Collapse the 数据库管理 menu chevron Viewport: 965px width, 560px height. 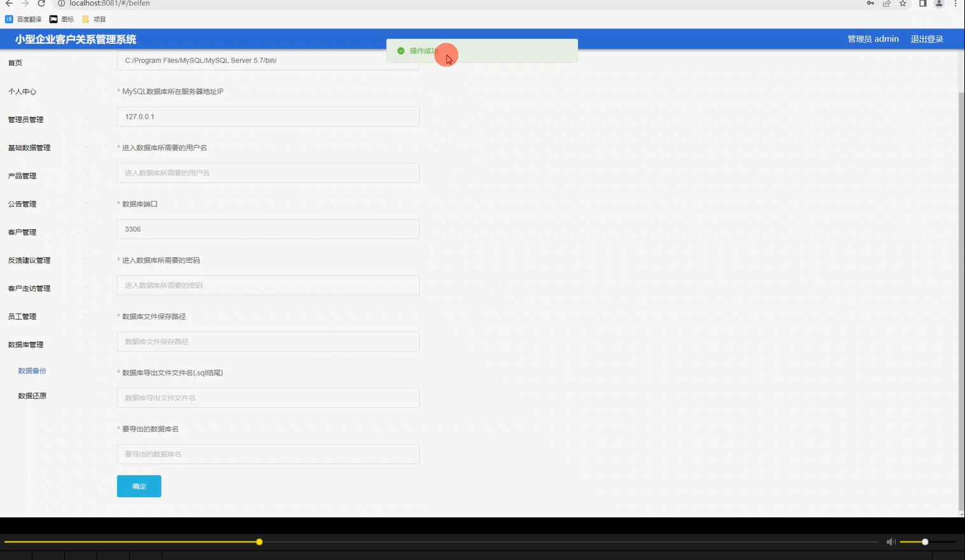(x=86, y=344)
